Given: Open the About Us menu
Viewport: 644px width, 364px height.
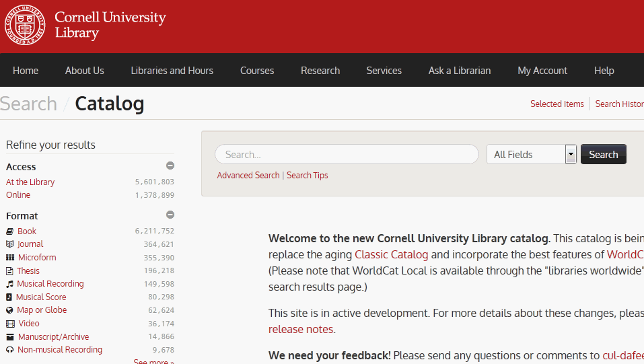Looking at the screenshot, I should pos(85,71).
